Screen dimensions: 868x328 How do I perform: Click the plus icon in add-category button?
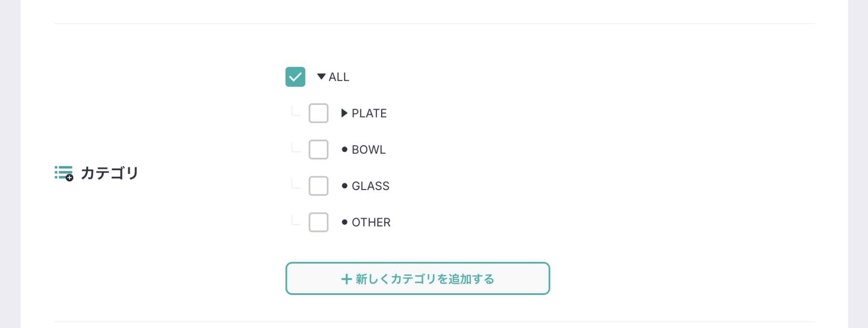346,279
